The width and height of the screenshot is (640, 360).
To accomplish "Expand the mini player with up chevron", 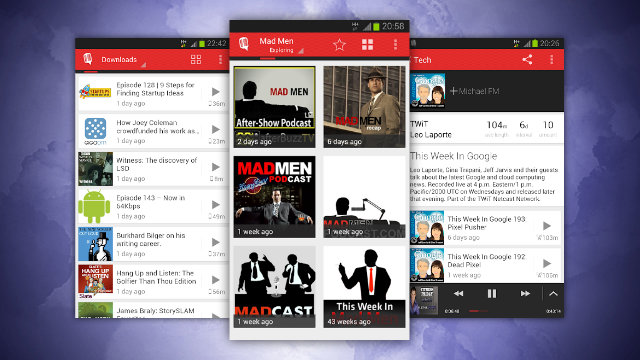I will (x=553, y=293).
